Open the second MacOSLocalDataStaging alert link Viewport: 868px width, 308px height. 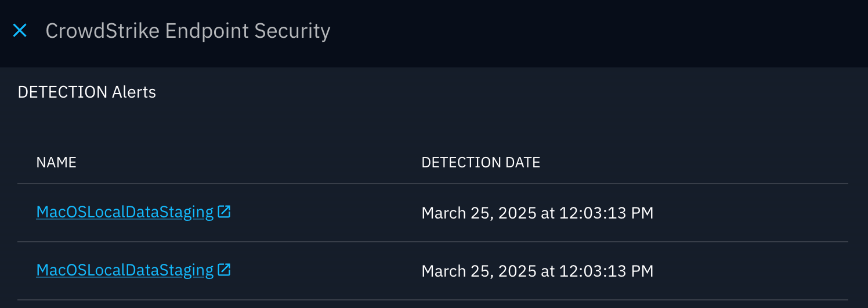125,271
